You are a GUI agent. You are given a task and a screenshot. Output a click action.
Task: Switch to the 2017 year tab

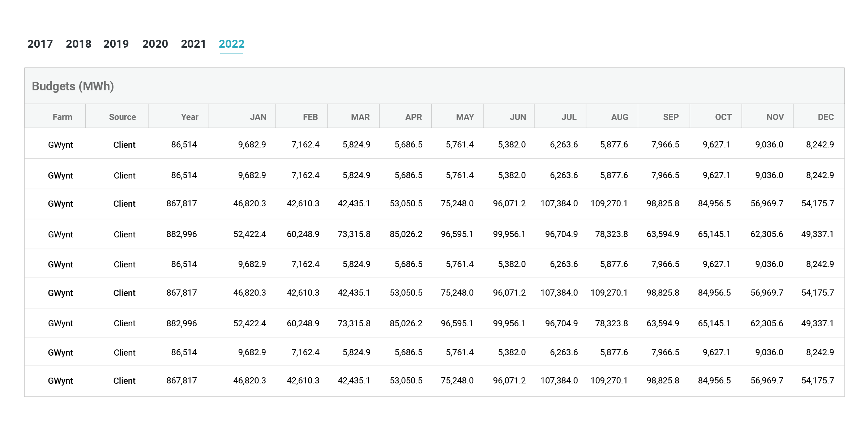[40, 44]
